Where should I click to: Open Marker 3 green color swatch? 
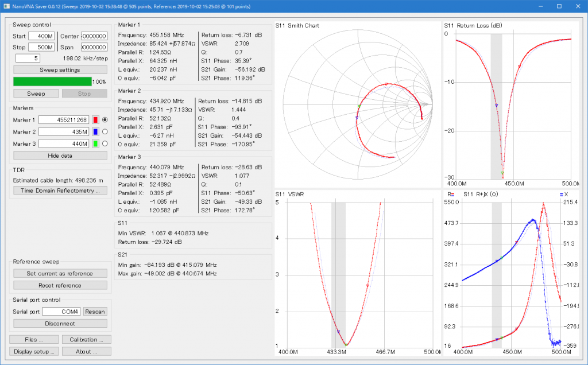click(96, 143)
